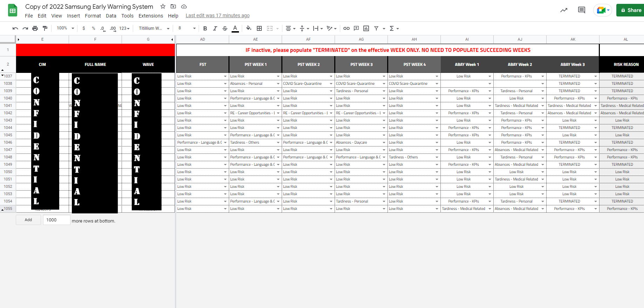Print the spreadsheet with the printer icon
Viewport: 644px width, 308px height.
pos(35,28)
